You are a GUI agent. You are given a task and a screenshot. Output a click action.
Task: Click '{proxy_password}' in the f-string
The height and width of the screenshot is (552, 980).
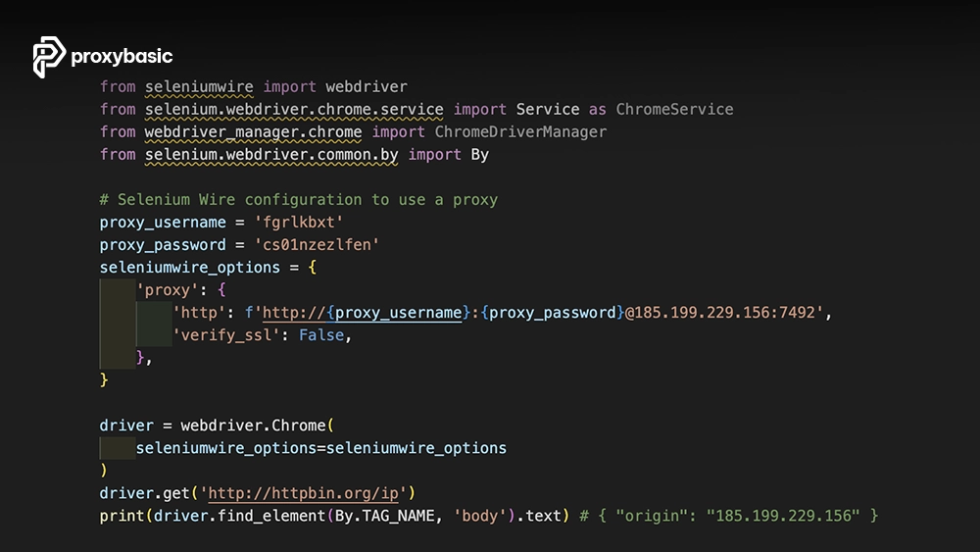553,313
